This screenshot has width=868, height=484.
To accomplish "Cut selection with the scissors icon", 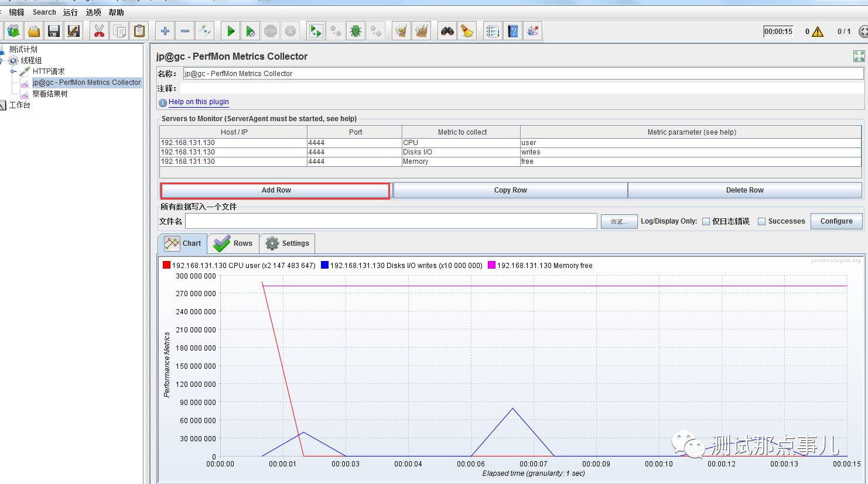I will (99, 31).
